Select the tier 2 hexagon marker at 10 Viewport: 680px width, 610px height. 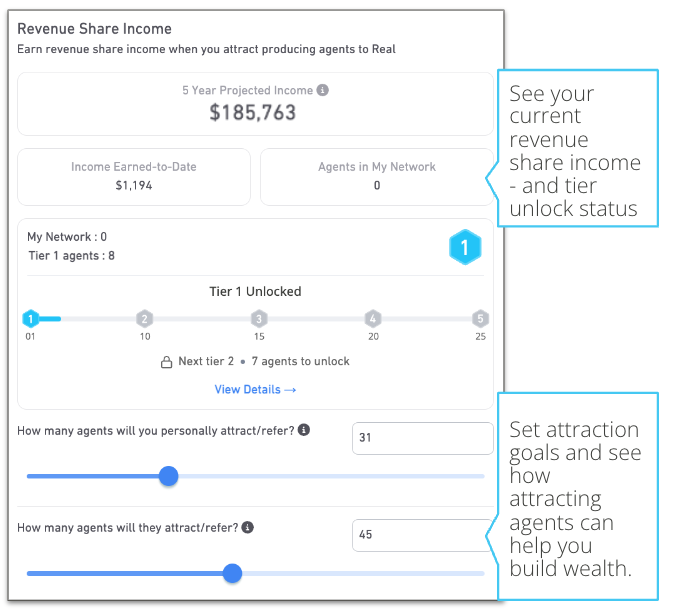click(145, 319)
